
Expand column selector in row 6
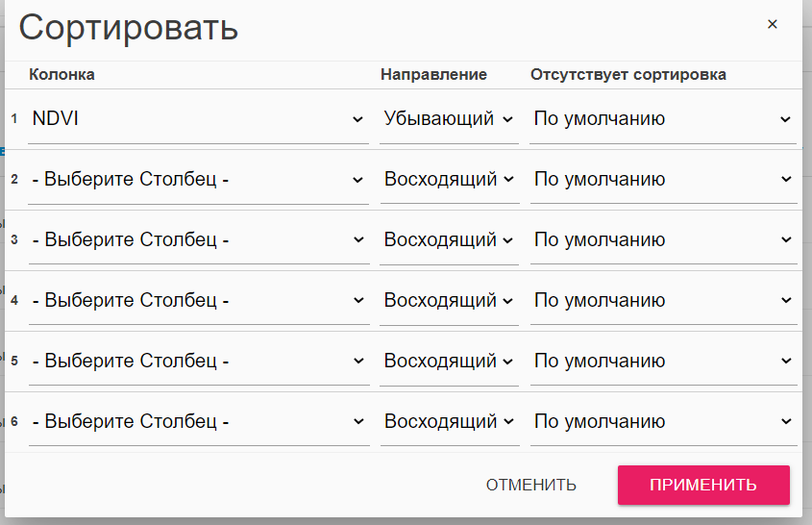click(198, 422)
